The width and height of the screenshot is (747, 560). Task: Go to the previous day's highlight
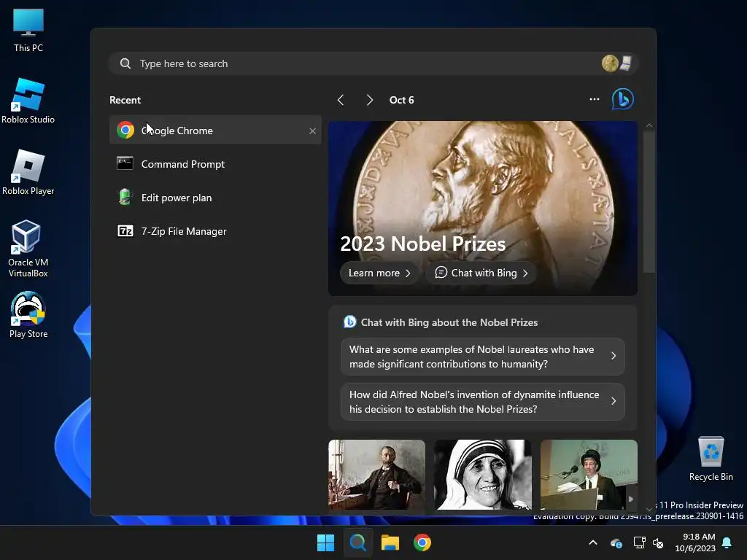[341, 100]
